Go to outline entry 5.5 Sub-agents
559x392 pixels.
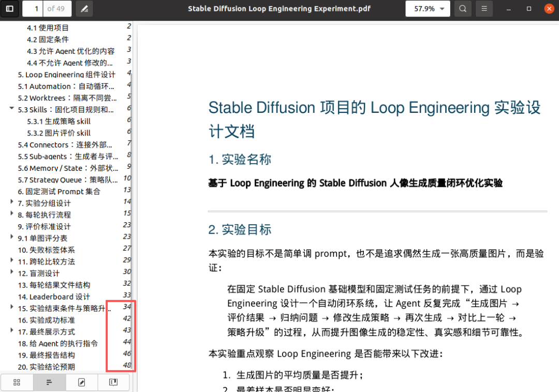pyautogui.click(x=68, y=156)
